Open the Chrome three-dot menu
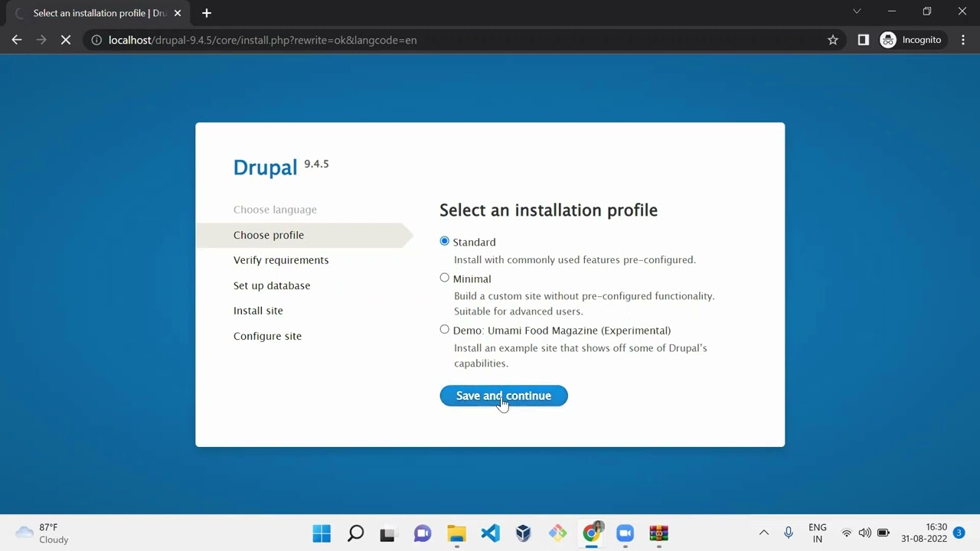 point(963,40)
